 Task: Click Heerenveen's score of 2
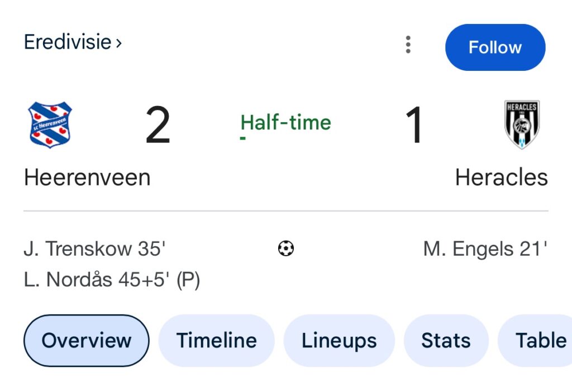point(158,126)
